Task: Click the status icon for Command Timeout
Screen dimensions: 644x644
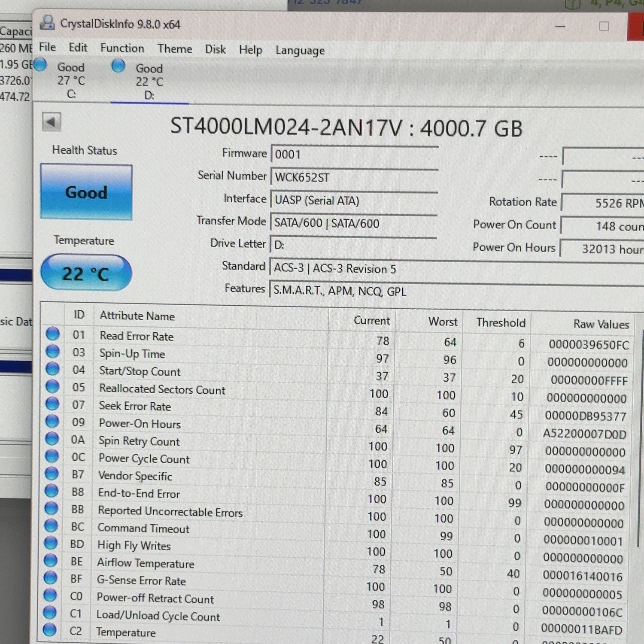Action: point(51,526)
